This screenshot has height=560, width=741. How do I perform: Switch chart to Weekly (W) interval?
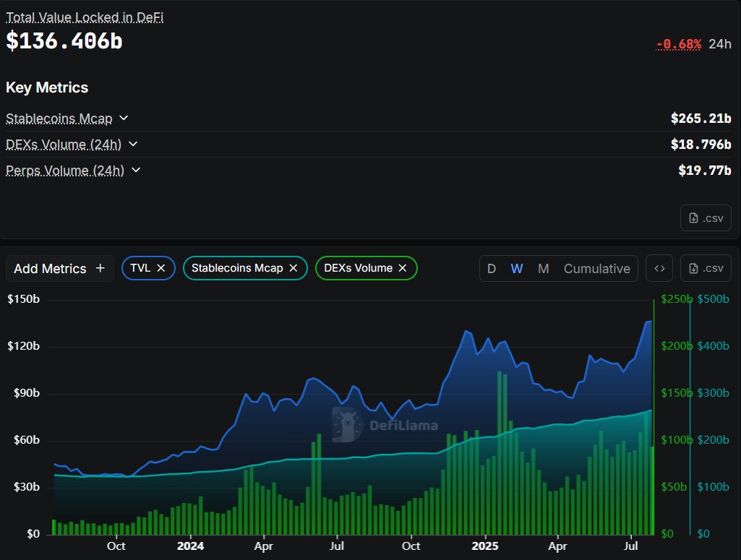(x=516, y=269)
